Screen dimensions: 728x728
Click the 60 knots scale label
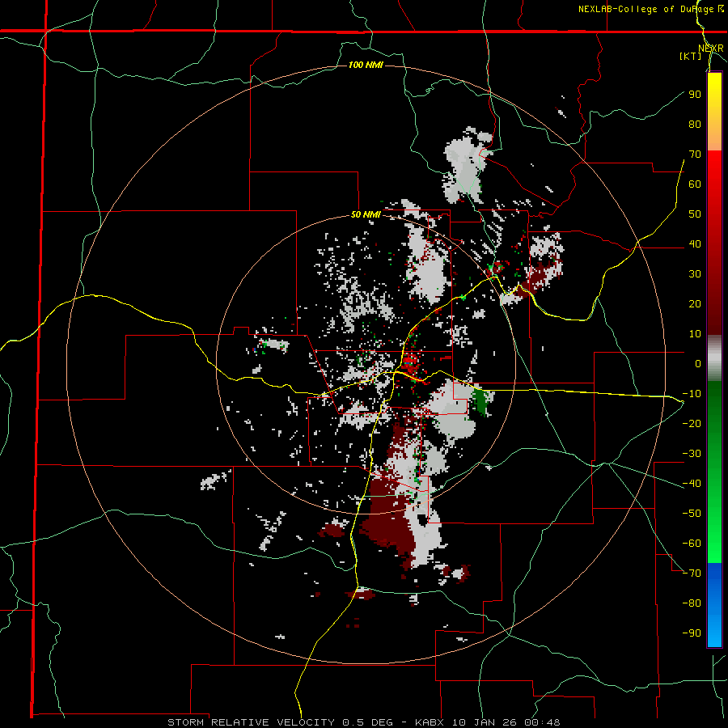point(695,184)
